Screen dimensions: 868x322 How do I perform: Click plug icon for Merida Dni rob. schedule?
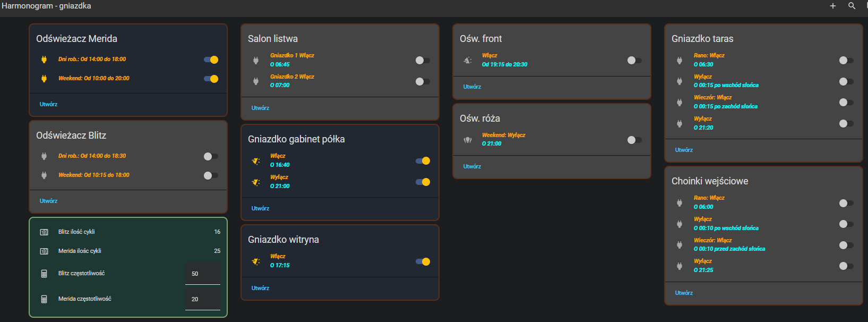click(44, 60)
